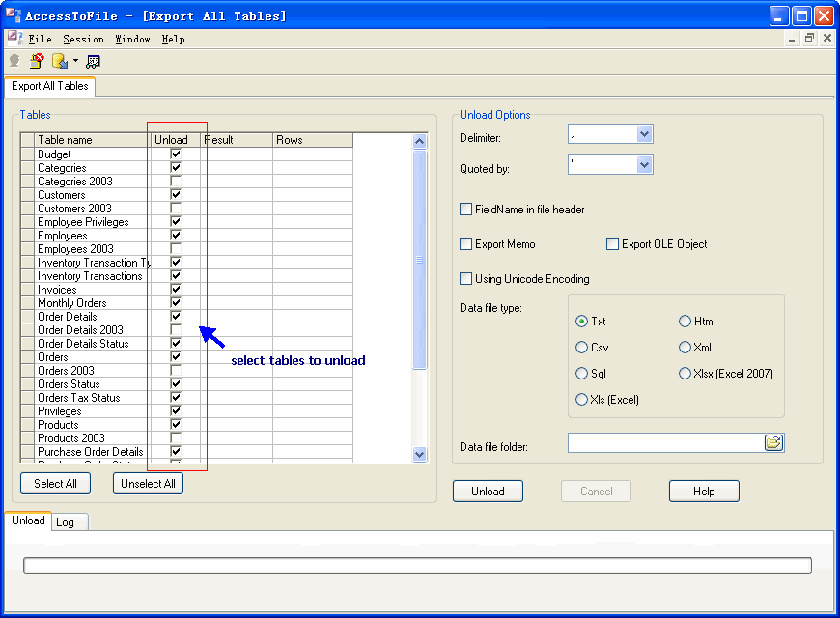
Task: Click the table list vertical scrollbar thumb
Action: (419, 260)
